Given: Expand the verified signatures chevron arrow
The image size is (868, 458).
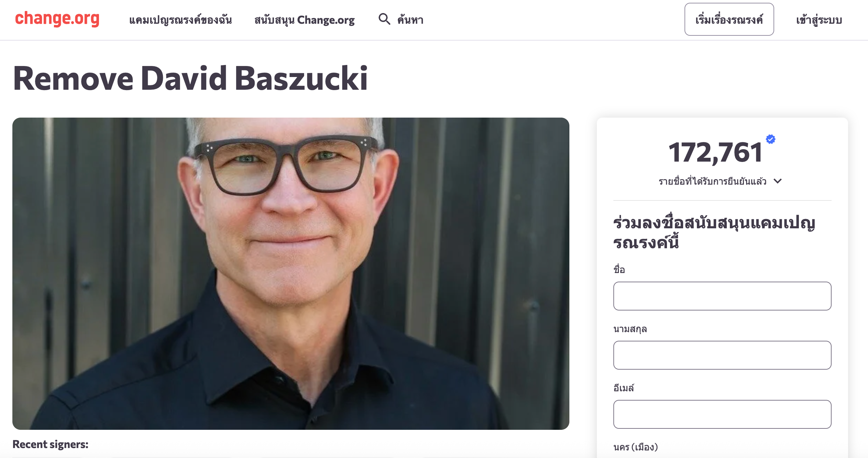Looking at the screenshot, I should [778, 181].
